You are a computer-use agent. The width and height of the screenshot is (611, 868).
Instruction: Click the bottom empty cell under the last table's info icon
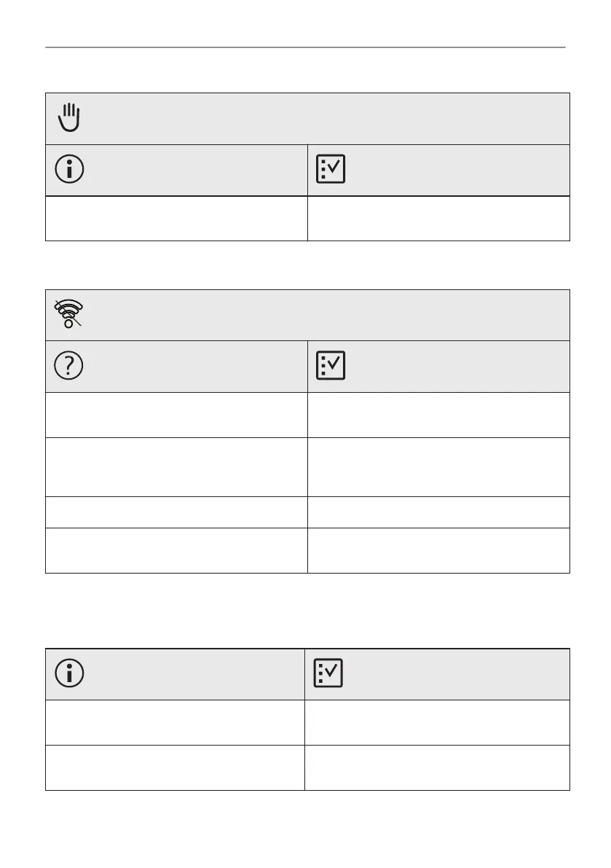[x=175, y=767]
